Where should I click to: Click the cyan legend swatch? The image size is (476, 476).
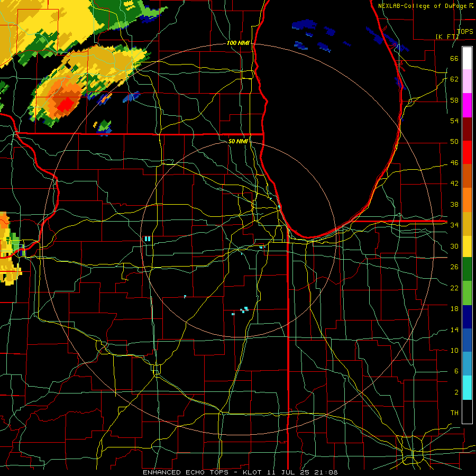point(467,388)
